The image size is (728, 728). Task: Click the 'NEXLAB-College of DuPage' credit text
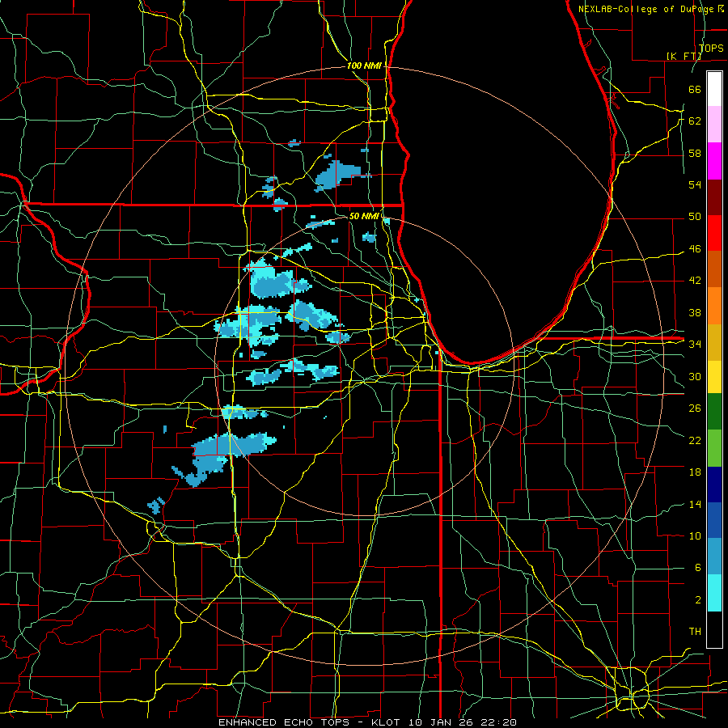[647, 9]
